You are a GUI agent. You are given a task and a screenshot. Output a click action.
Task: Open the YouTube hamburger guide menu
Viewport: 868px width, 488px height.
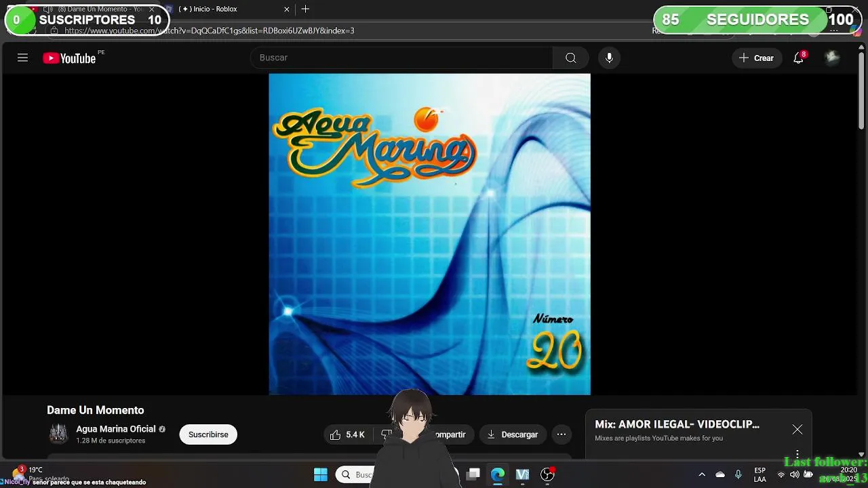tap(22, 58)
